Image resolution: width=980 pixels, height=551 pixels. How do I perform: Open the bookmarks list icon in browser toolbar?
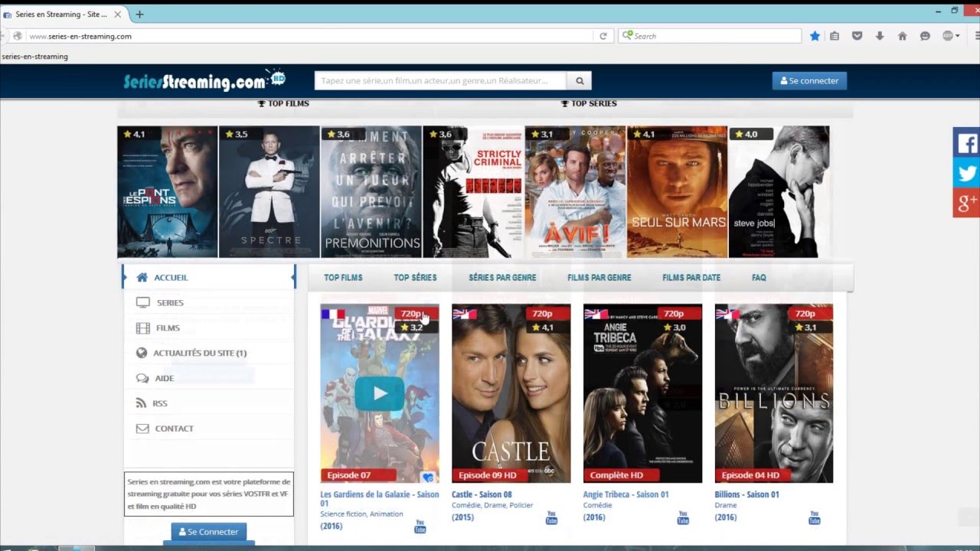[835, 36]
